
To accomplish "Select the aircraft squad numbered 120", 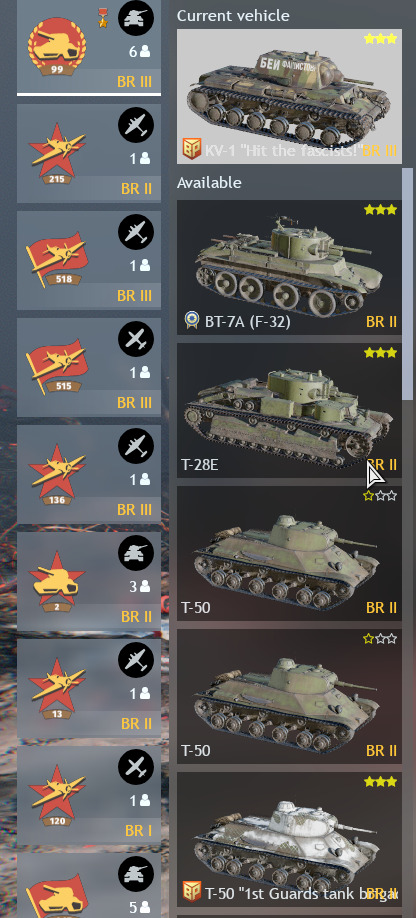I will tap(88, 795).
